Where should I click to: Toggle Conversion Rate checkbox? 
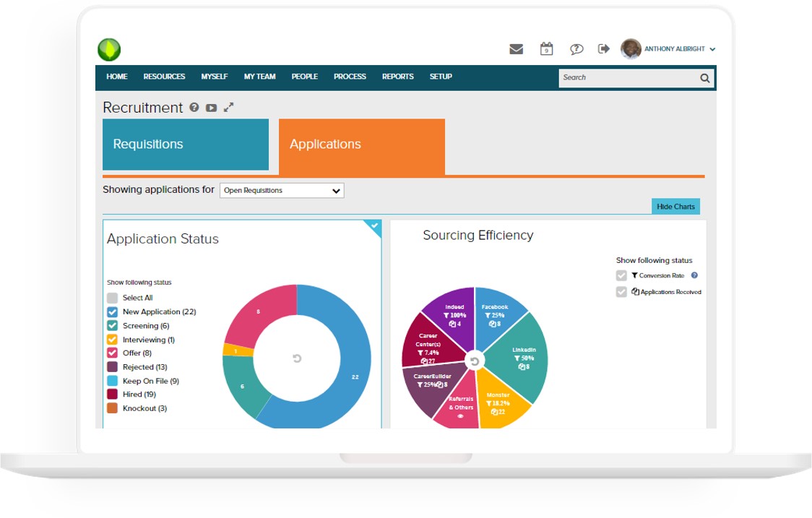621,275
